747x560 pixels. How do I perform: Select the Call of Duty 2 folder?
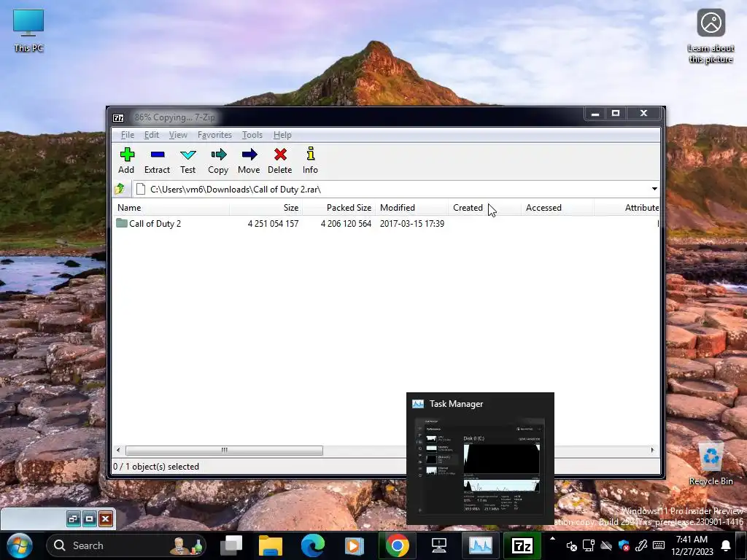click(x=149, y=223)
